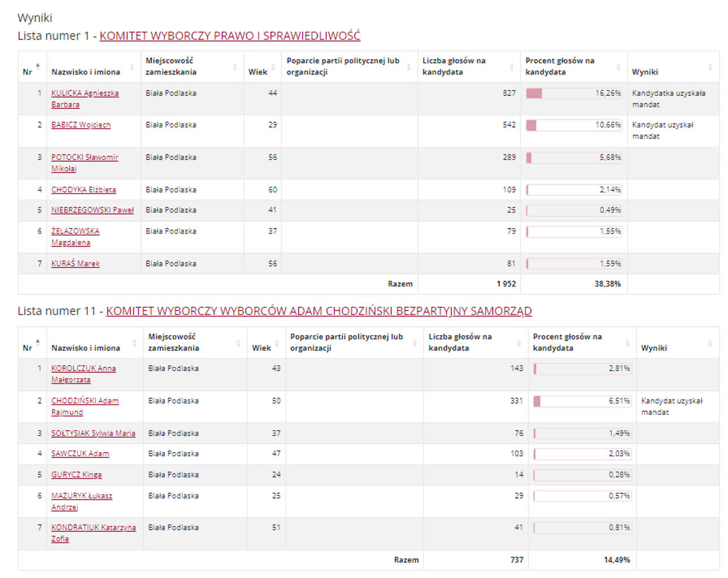The width and height of the screenshot is (728, 578).
Task: Open candidate KULICKA Agnieszka Barbara's page
Action: click(x=85, y=93)
